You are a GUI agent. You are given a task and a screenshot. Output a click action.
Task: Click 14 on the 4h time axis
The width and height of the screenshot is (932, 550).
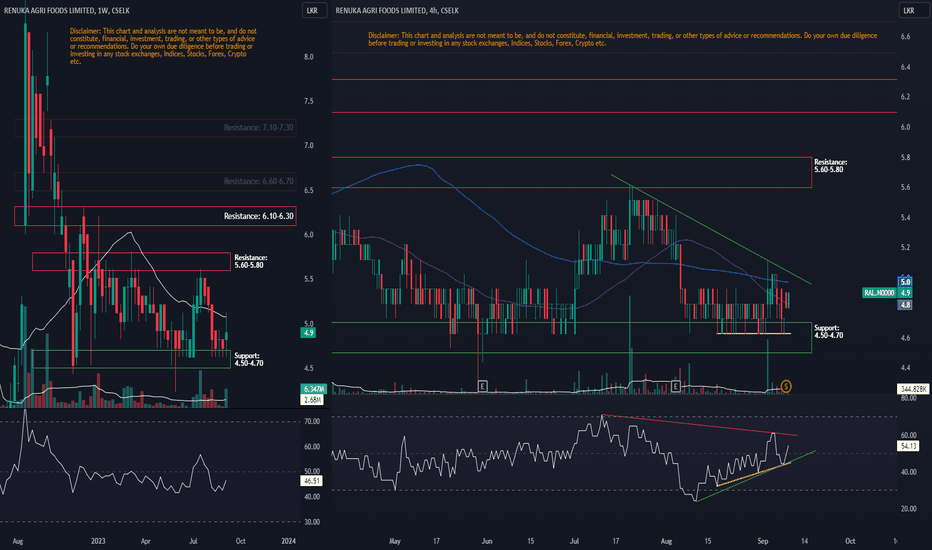(804, 540)
